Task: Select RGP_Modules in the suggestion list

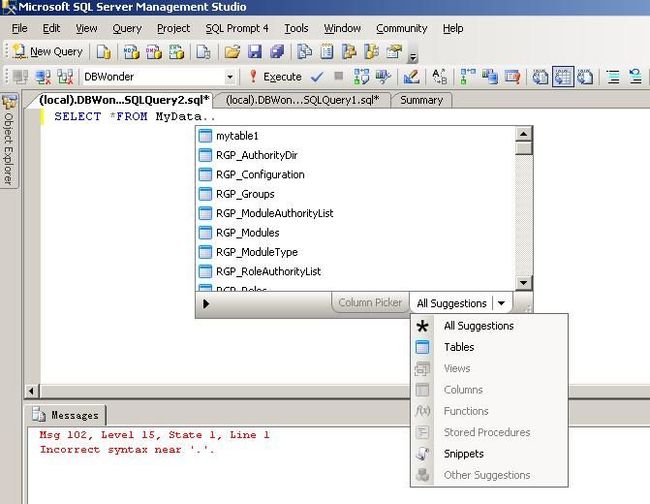Action: tap(355, 233)
